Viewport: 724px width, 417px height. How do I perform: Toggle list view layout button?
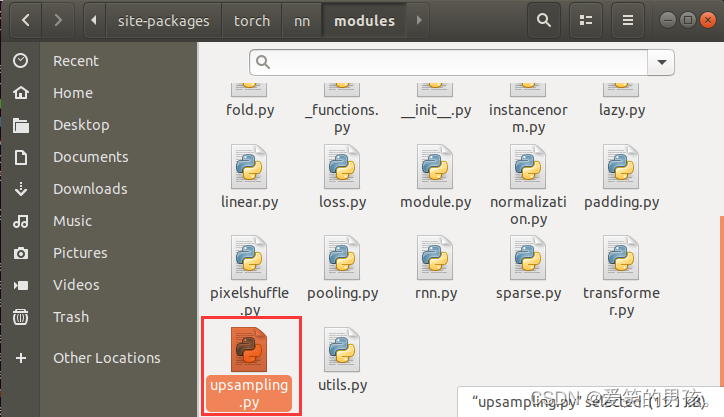[586, 20]
